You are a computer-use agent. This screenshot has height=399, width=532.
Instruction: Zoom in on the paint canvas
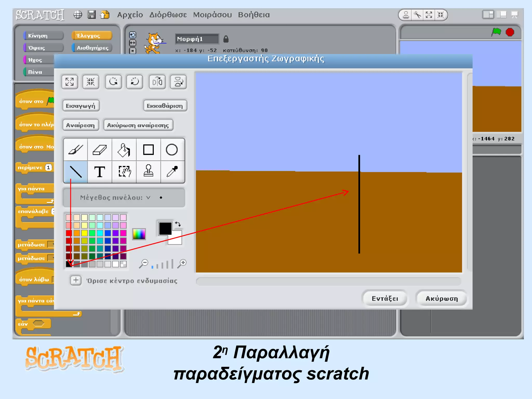tap(182, 263)
